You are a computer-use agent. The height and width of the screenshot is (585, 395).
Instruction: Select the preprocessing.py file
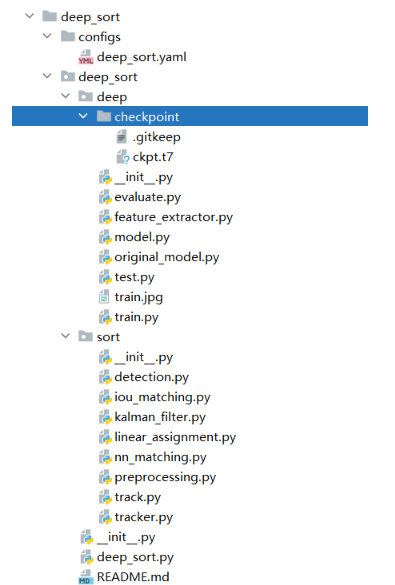coord(165,477)
